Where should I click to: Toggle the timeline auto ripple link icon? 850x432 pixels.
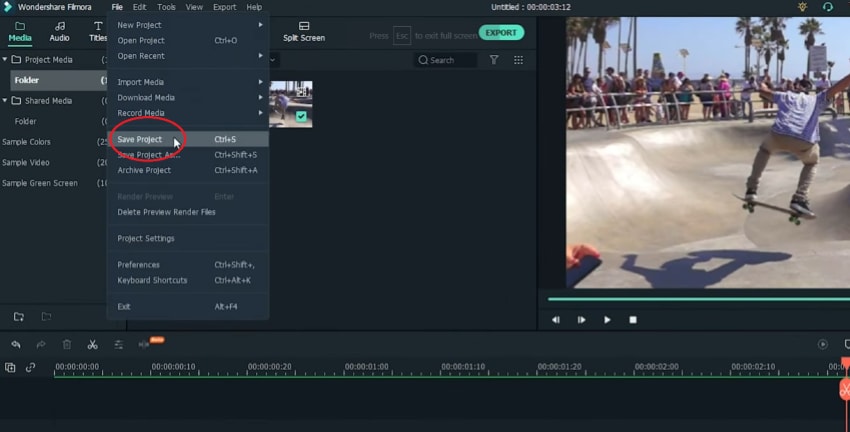[30, 368]
